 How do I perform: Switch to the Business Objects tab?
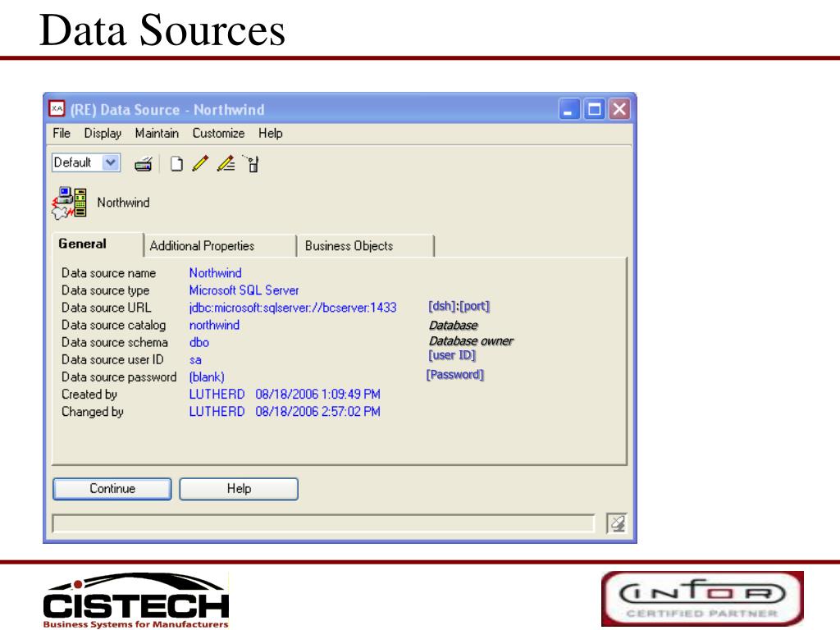366,246
